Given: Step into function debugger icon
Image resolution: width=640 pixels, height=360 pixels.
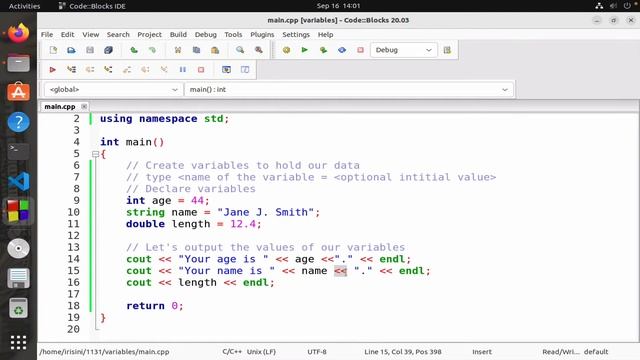Looking at the screenshot, I should point(108,69).
